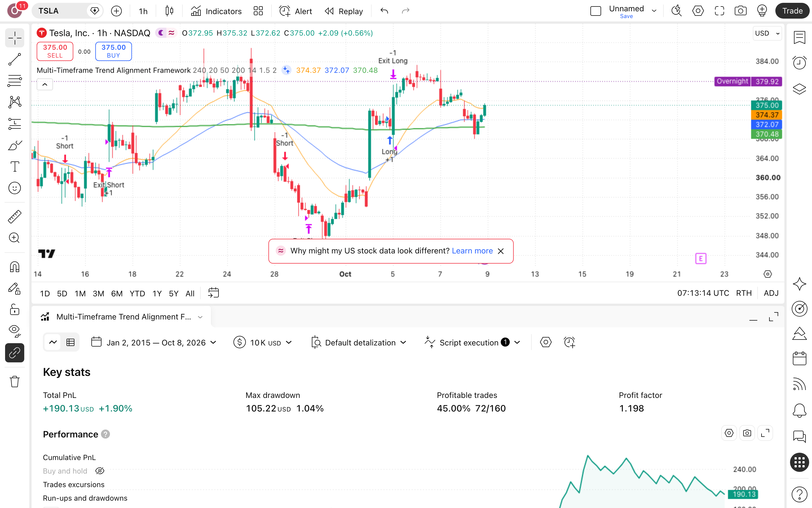Dismiss the US stock data notice
The width and height of the screenshot is (812, 508).
[x=501, y=251]
